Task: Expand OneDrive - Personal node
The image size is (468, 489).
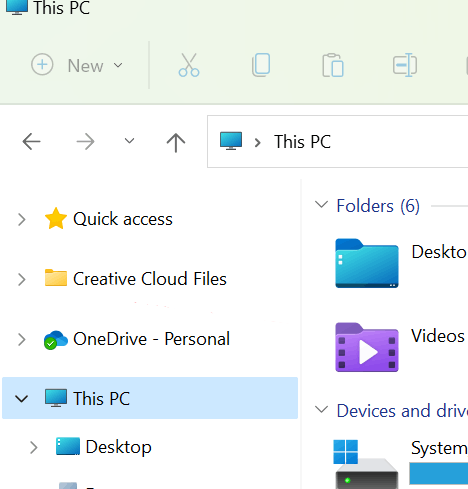Action: click(22, 340)
